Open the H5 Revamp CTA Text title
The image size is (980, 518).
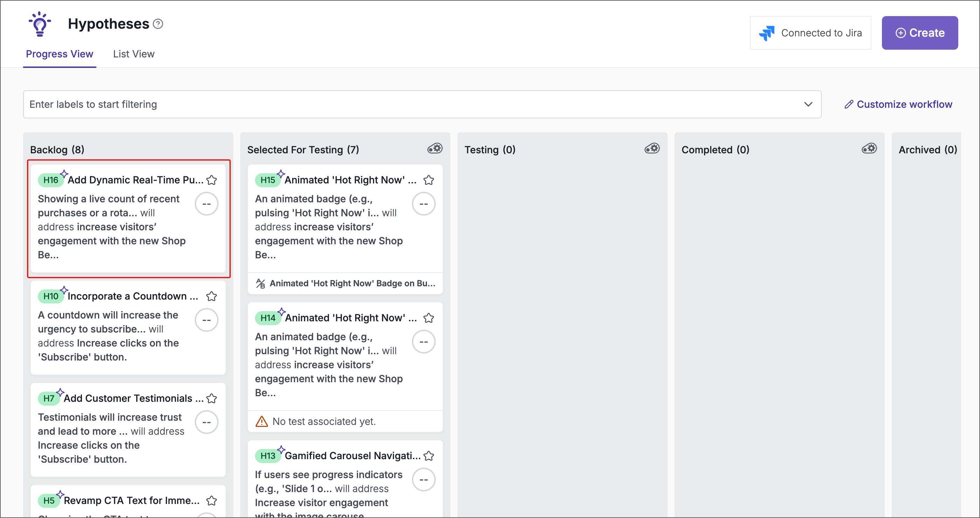132,500
